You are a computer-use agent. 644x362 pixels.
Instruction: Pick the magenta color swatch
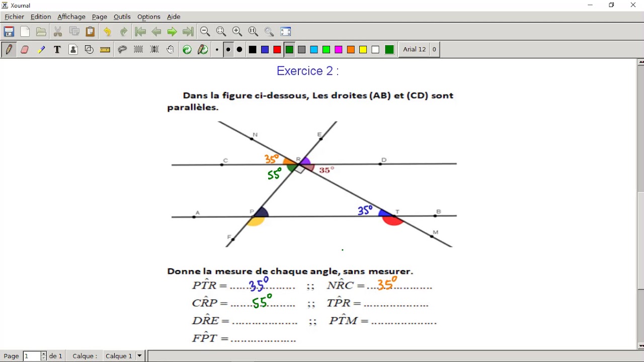(x=339, y=49)
